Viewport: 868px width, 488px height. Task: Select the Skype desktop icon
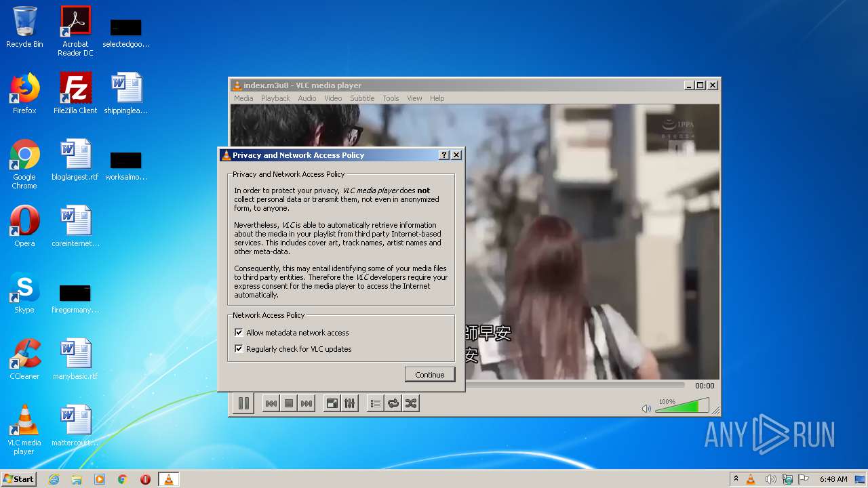[x=24, y=293]
